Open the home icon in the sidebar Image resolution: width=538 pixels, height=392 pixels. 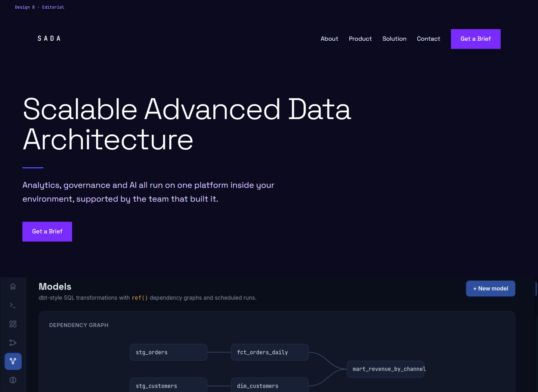[13, 286]
